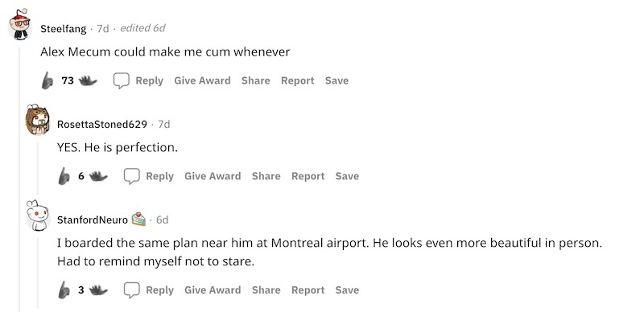Upvote Steelfang's comment with thumbs-up icon
644x312 pixels.
click(x=47, y=80)
